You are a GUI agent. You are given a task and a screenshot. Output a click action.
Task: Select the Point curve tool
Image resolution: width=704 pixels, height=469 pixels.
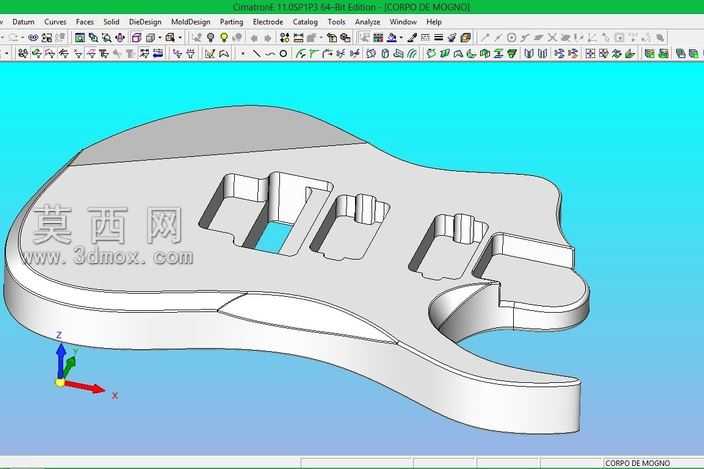click(x=243, y=54)
